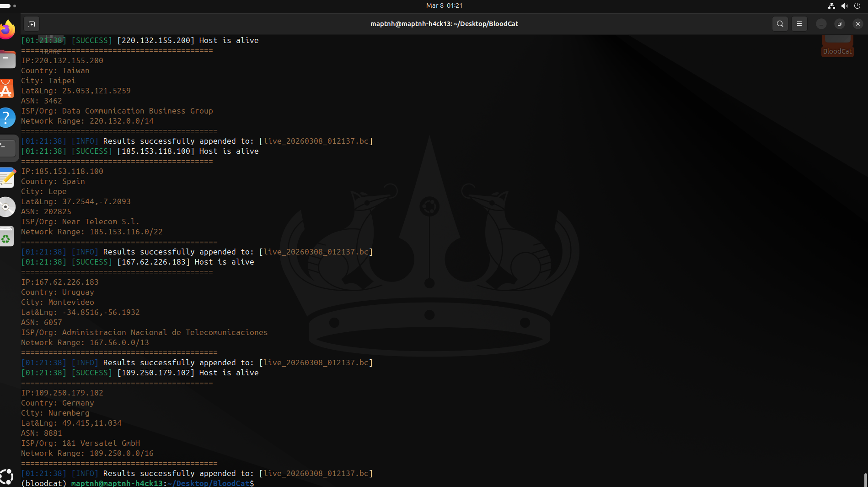The height and width of the screenshot is (487, 868).
Task: Click the text "Network Range: 220.132.0.0/14"
Action: click(87, 121)
